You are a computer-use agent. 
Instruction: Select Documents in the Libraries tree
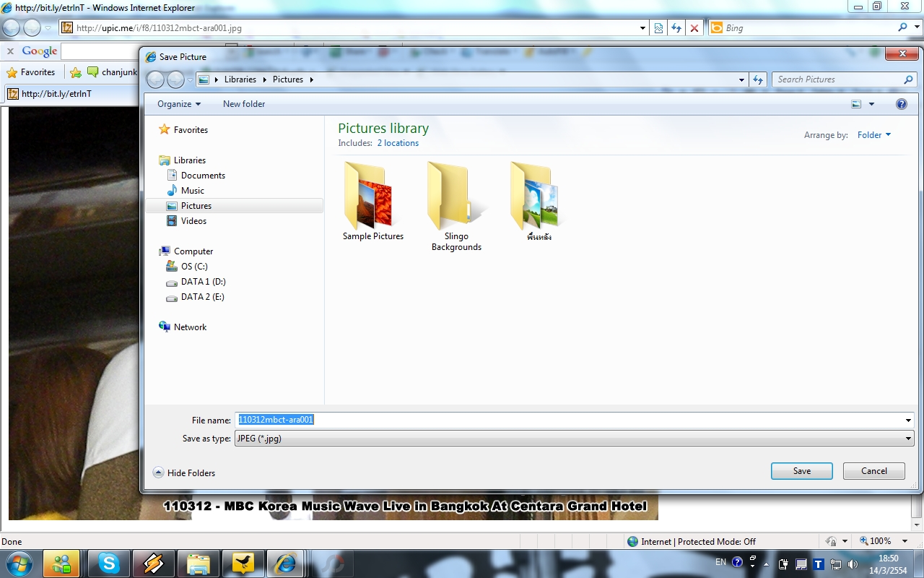coord(203,176)
